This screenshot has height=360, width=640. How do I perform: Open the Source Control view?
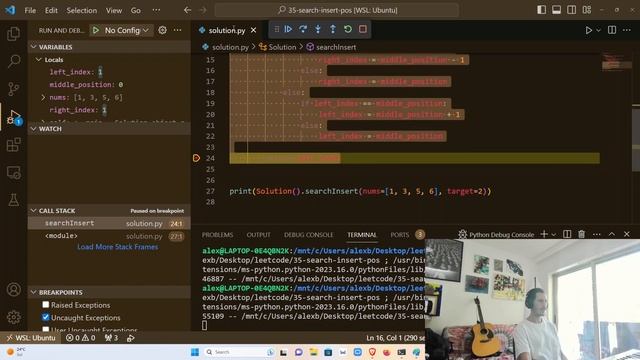pyautogui.click(x=13, y=89)
